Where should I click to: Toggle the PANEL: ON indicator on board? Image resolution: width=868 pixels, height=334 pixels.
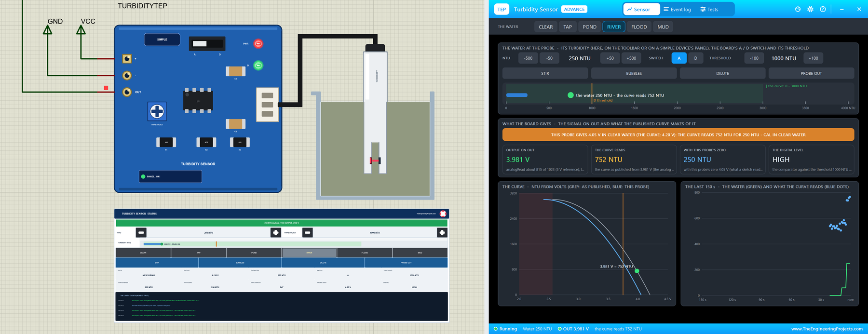click(170, 176)
